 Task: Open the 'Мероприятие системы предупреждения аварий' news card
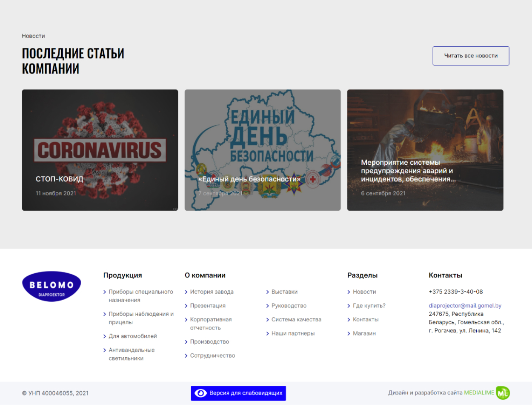425,150
